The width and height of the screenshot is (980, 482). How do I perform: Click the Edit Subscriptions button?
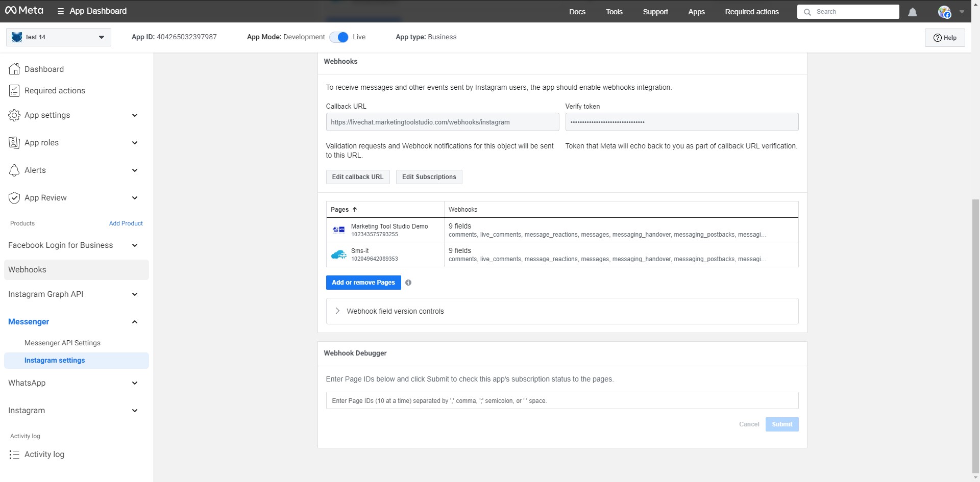click(429, 177)
